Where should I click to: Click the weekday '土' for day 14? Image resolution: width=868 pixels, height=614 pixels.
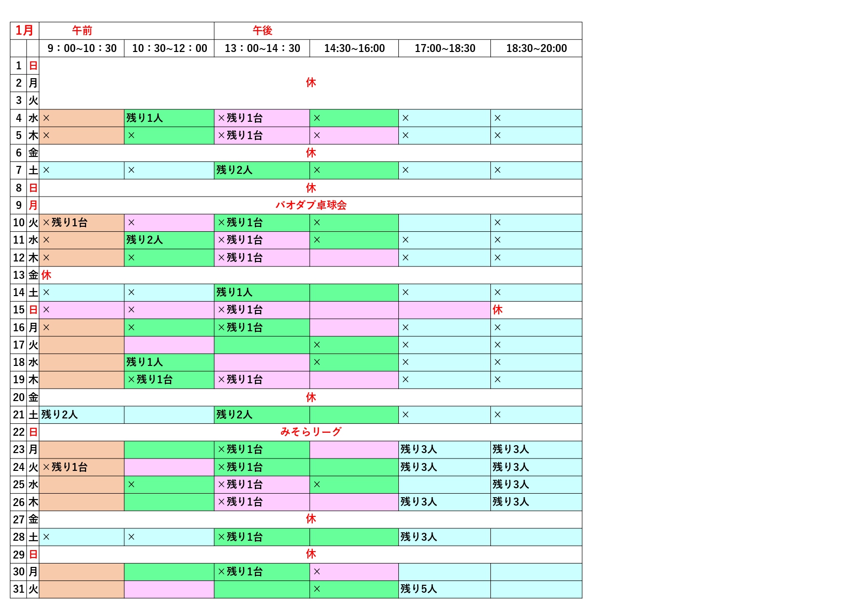33,293
